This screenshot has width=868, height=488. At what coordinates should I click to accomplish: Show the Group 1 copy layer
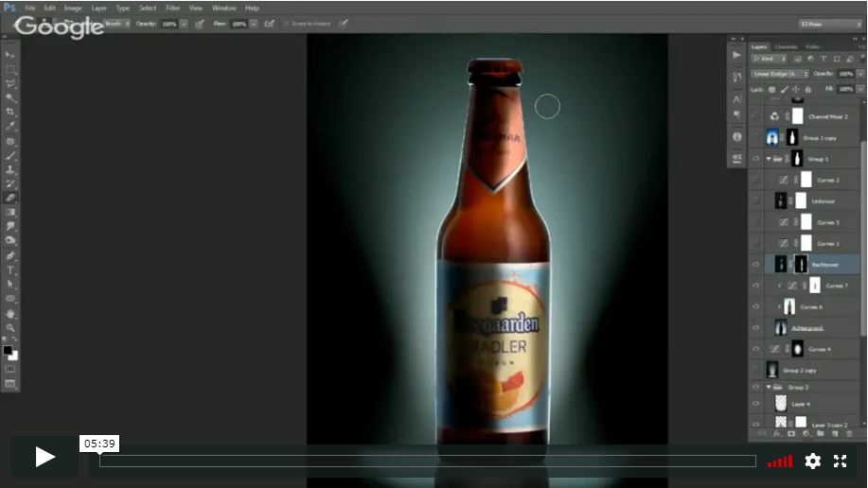pyautogui.click(x=756, y=137)
